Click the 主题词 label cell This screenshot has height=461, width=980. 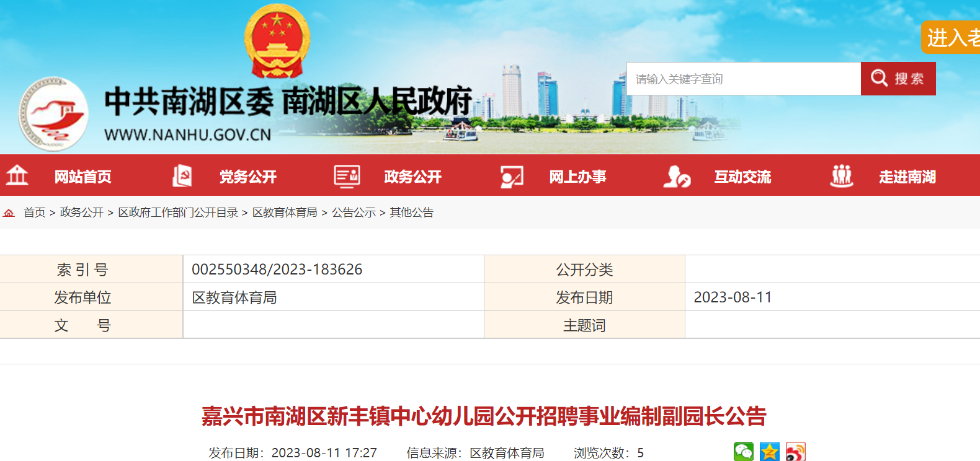[x=584, y=325]
